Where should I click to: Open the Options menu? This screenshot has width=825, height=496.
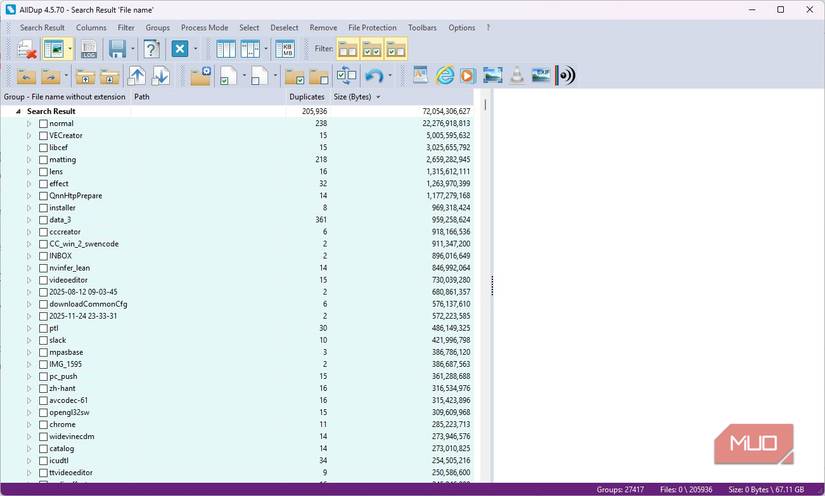(461, 28)
